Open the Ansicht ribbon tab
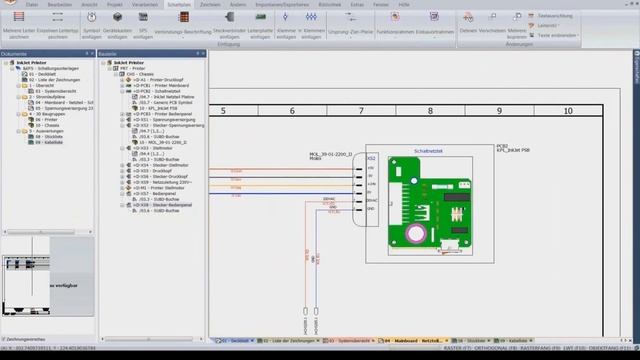The width and height of the screenshot is (640, 360). 89,4
